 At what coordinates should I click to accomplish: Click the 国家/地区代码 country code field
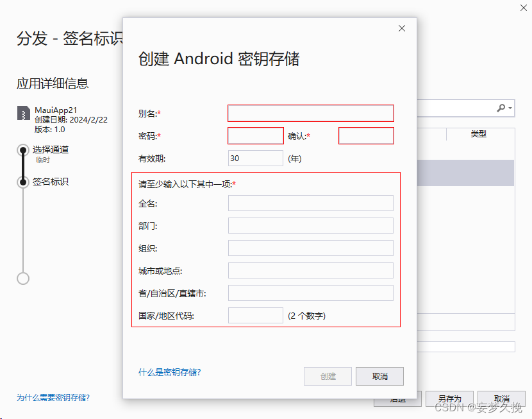(255, 315)
